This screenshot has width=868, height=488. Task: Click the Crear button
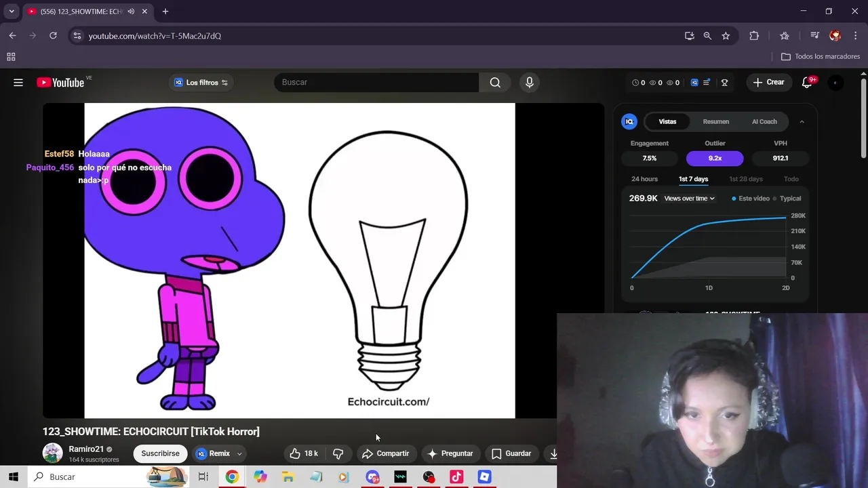click(x=768, y=83)
